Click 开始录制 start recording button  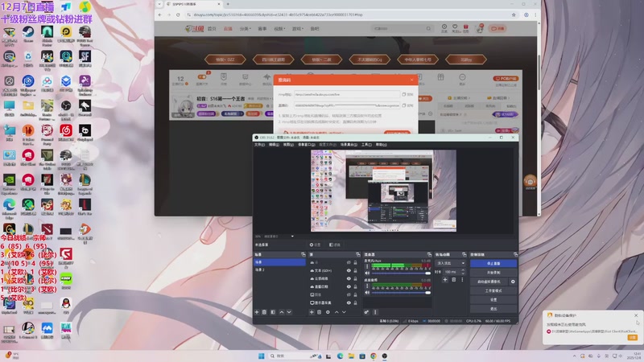pyautogui.click(x=493, y=273)
